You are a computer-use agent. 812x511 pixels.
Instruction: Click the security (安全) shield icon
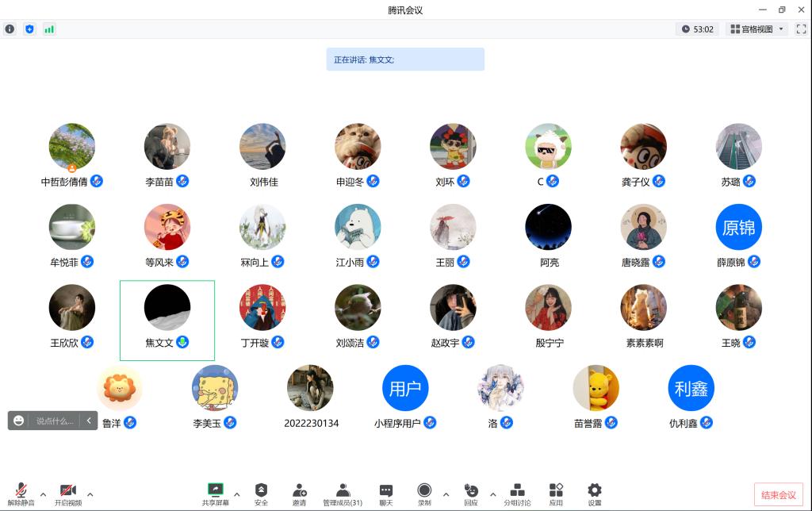(x=261, y=493)
